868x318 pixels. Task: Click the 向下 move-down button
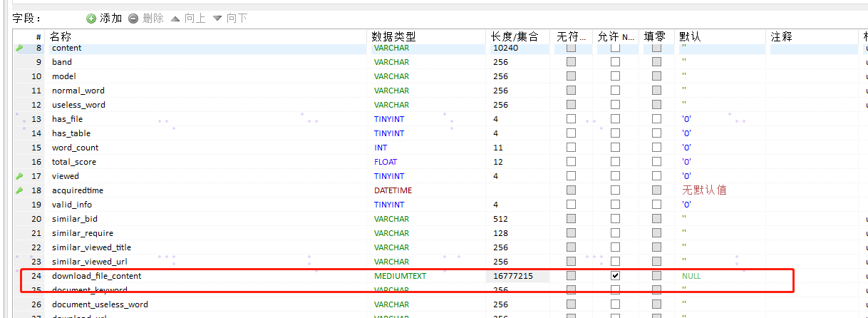pyautogui.click(x=230, y=18)
